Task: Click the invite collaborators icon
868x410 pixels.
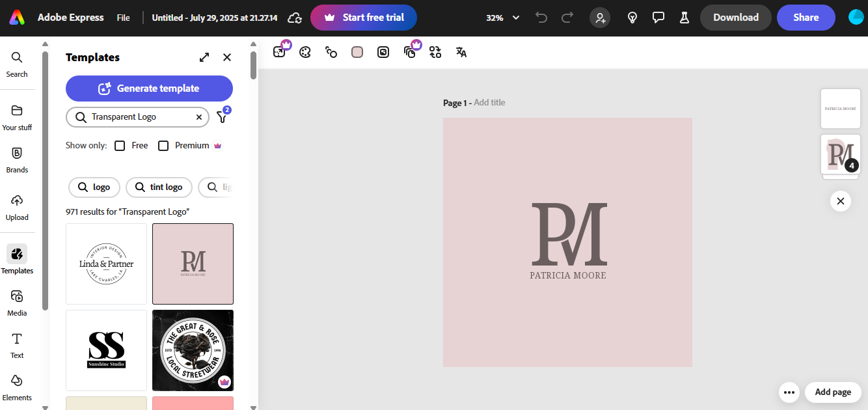Action: pos(600,18)
